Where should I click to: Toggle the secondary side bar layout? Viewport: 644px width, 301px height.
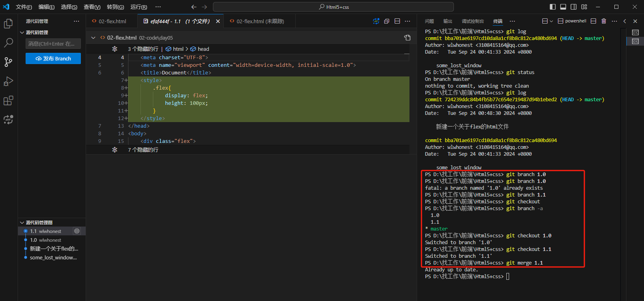coord(574,7)
